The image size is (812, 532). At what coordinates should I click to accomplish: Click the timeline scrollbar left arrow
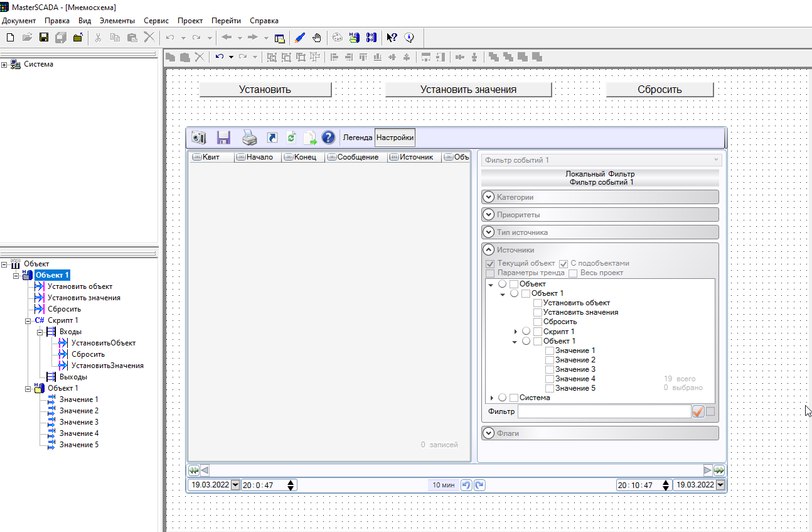coord(205,470)
